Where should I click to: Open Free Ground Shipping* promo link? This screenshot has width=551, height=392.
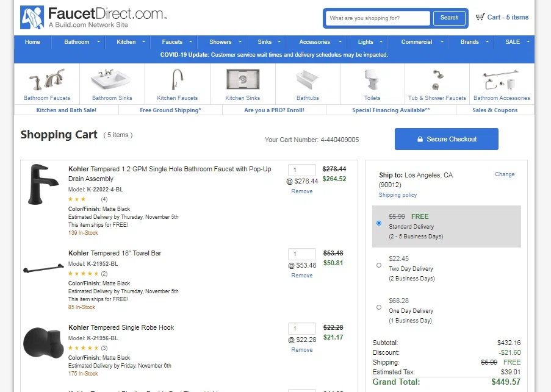coord(170,110)
